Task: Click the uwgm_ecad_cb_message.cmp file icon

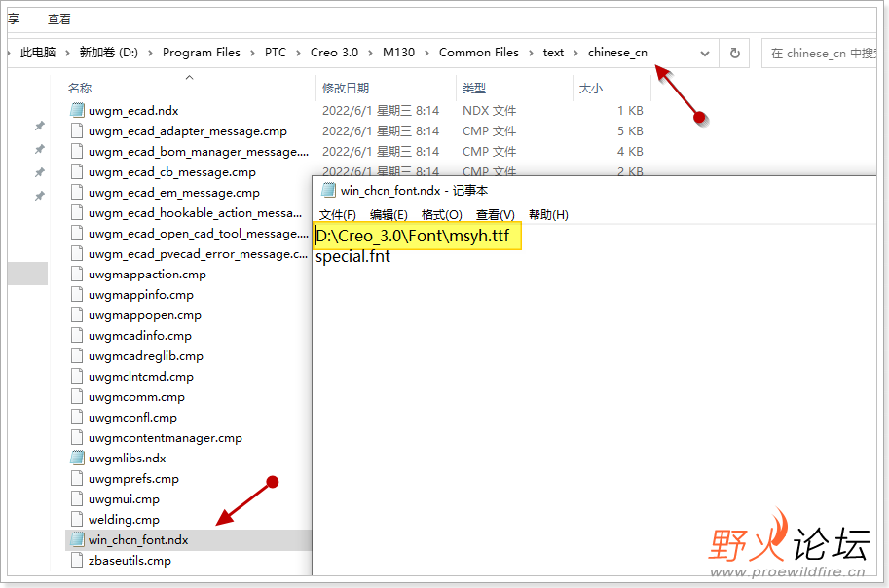Action: coord(77,171)
